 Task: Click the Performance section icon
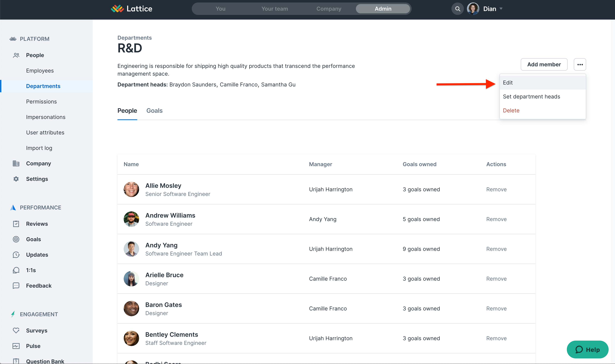(13, 208)
